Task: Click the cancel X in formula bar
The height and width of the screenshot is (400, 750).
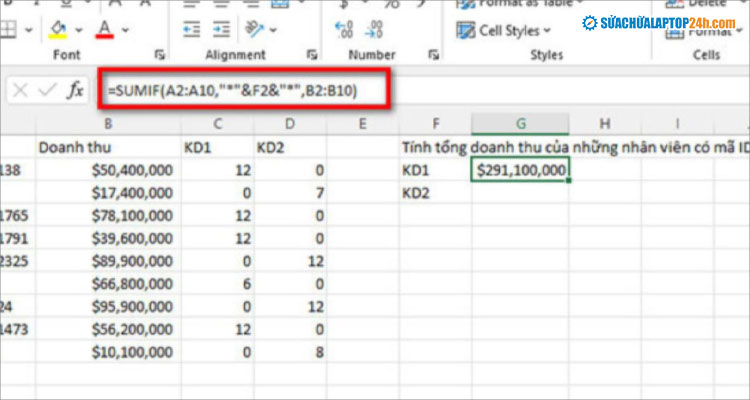Action: (x=20, y=90)
